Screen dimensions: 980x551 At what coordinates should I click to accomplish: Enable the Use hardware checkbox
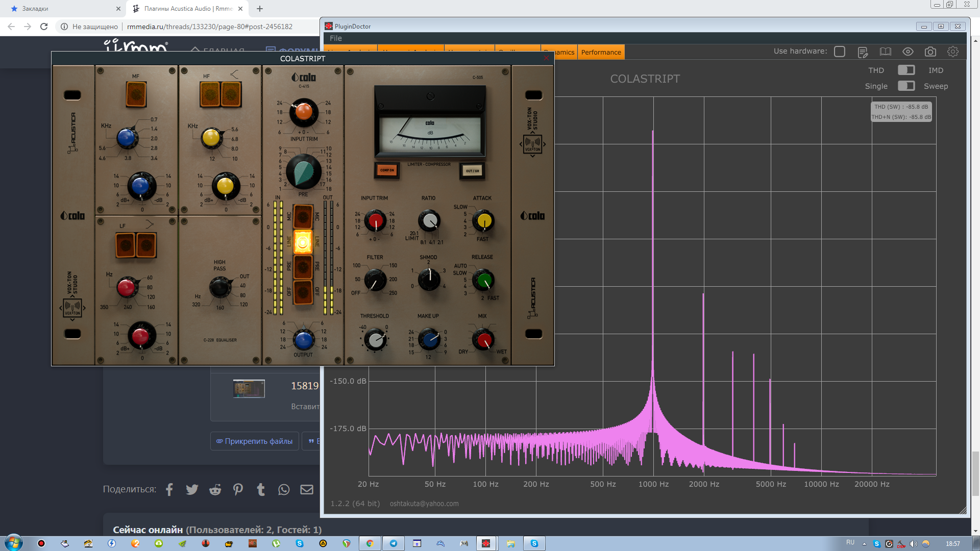(x=840, y=52)
